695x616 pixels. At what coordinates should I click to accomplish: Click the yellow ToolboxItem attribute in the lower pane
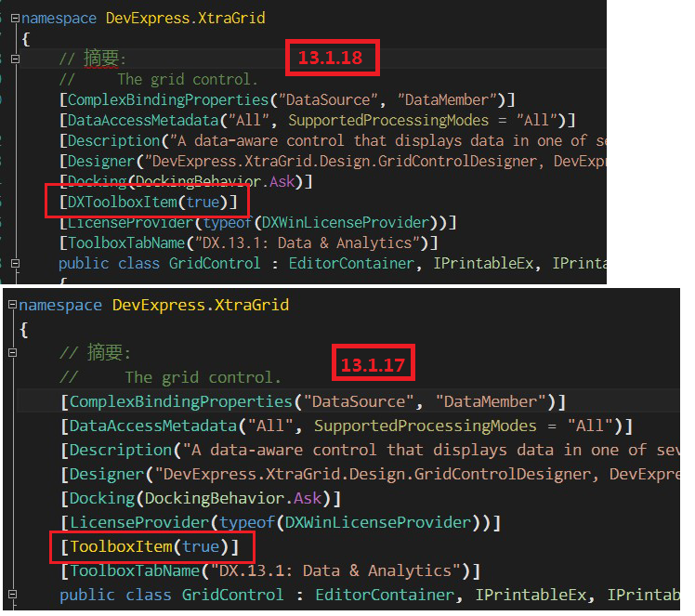pyautogui.click(x=121, y=546)
